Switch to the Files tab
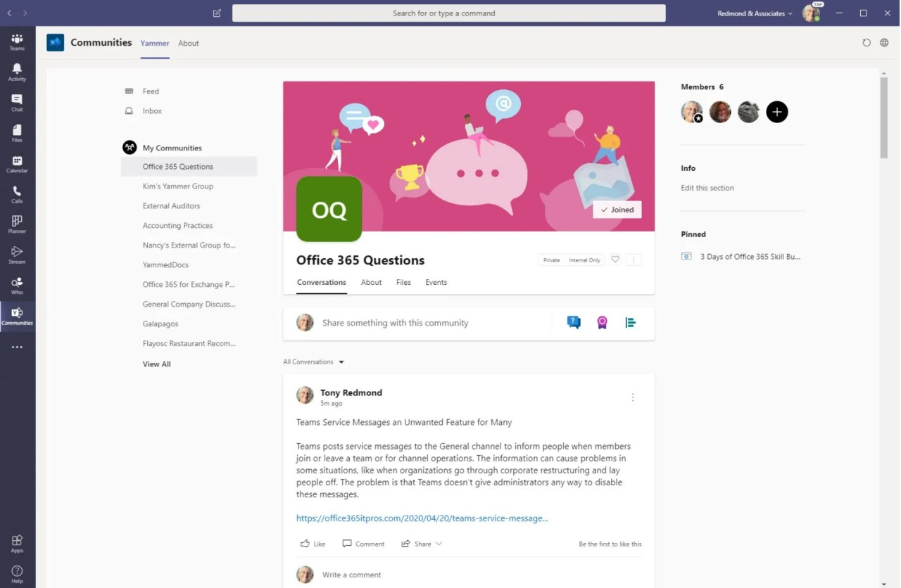This screenshot has height=588, width=901. (x=403, y=282)
